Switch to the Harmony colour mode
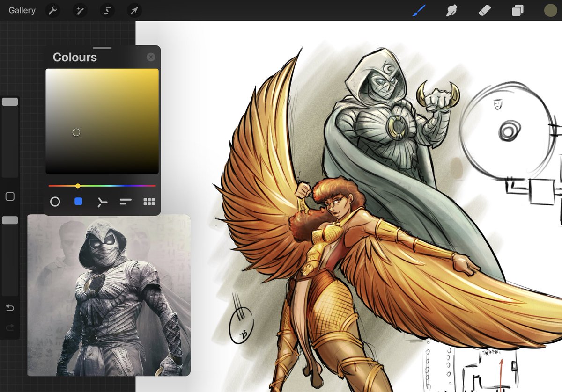The height and width of the screenshot is (392, 562). coord(102,202)
